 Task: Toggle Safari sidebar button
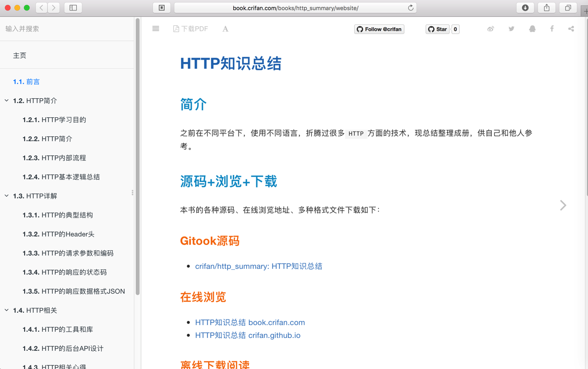[x=73, y=8]
